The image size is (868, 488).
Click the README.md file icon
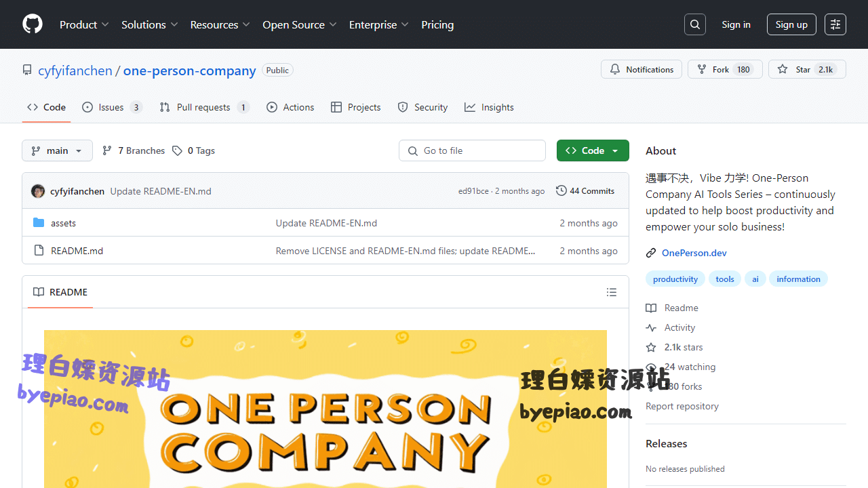point(39,251)
